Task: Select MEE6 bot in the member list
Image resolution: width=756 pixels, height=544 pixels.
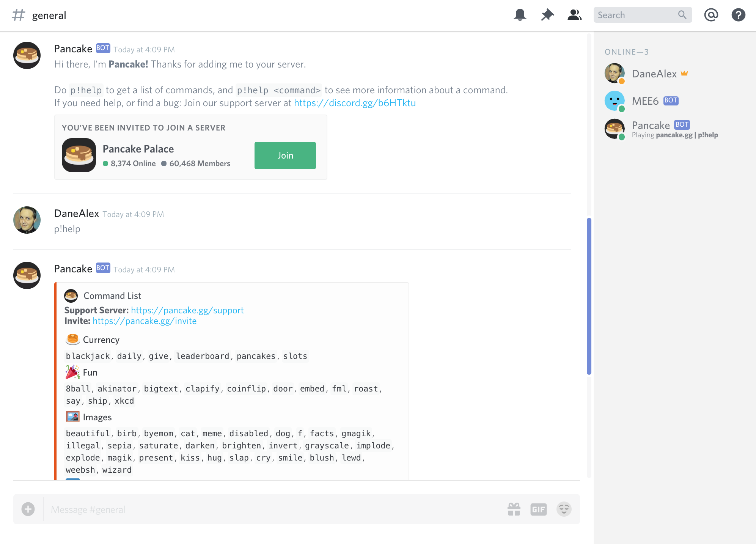Action: pos(645,101)
